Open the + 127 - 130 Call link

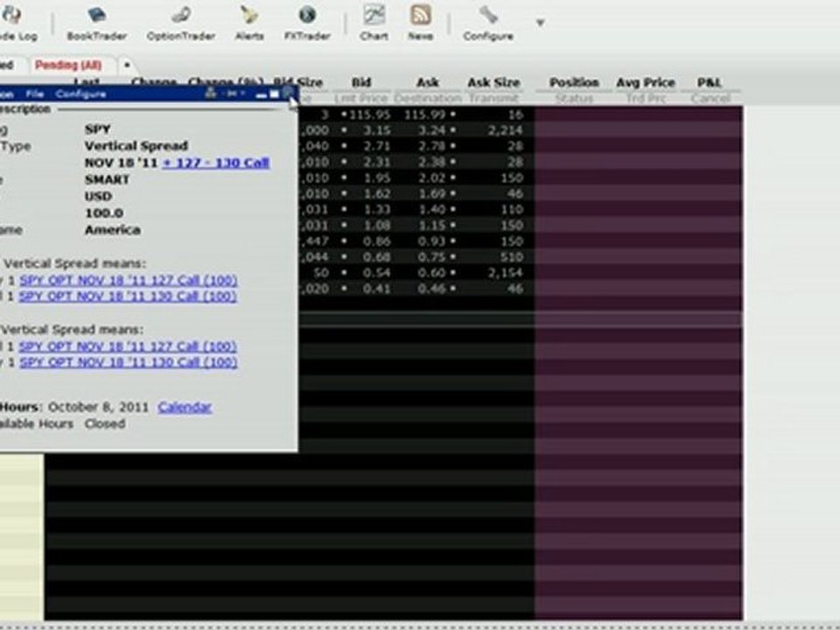pos(215,163)
